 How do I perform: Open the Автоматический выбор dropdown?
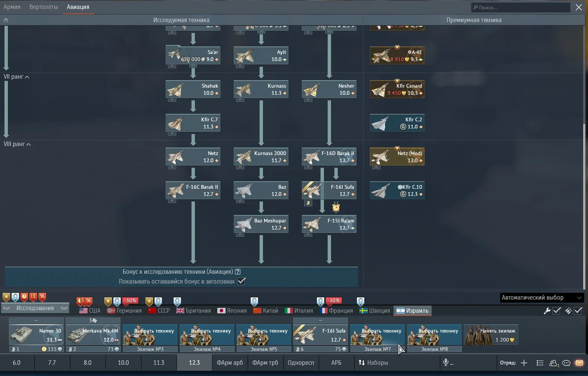click(x=542, y=298)
